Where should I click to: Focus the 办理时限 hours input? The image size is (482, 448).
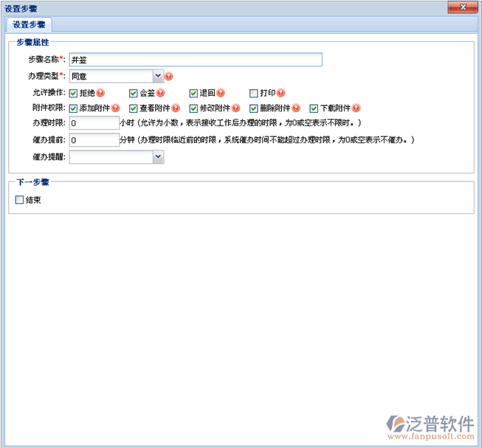(x=94, y=123)
